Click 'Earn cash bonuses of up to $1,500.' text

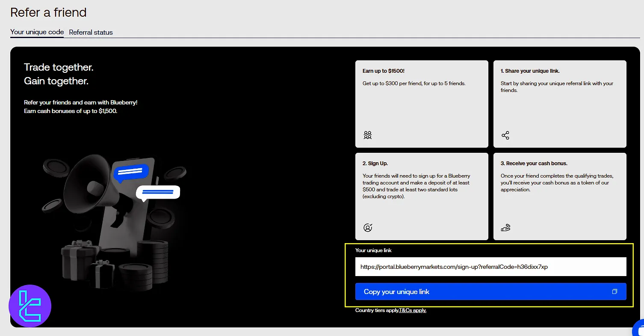pos(71,111)
